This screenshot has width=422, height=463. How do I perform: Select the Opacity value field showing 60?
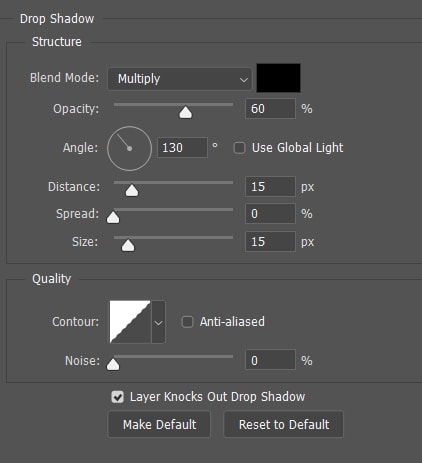click(x=270, y=109)
